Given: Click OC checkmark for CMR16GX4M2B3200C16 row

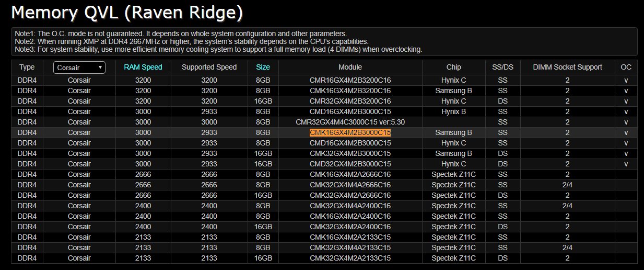Looking at the screenshot, I should [626, 81].
